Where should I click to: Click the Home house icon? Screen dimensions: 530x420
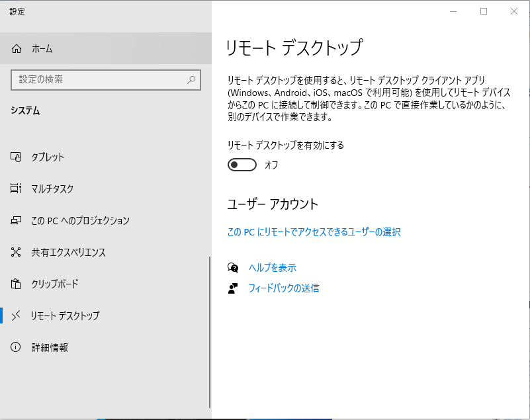17,49
